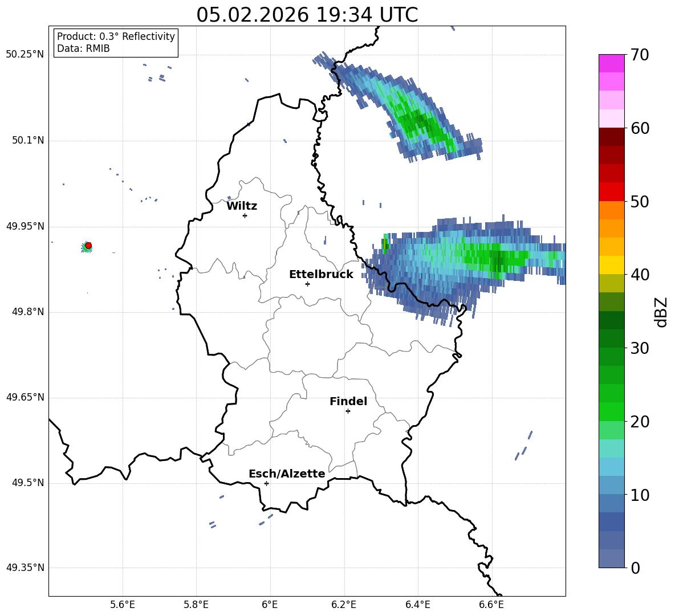The height and width of the screenshot is (616, 675).
Task: Click the Wiltz cross marker
Action: [245, 215]
